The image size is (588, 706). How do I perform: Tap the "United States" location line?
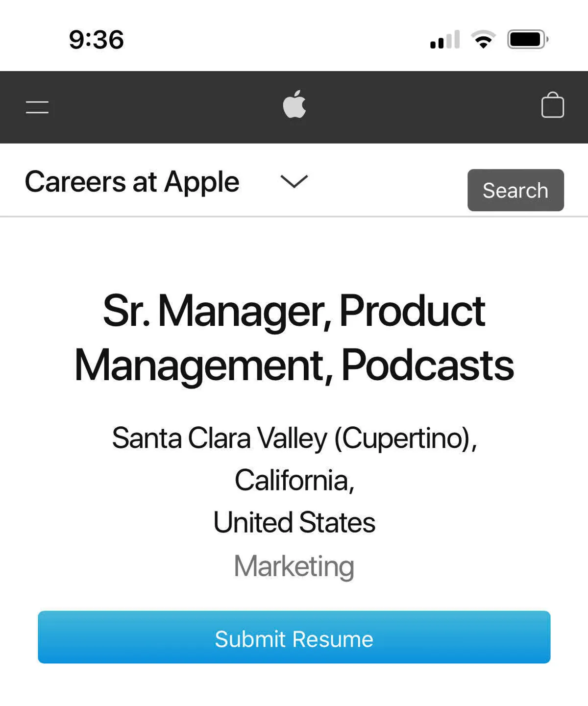click(294, 522)
